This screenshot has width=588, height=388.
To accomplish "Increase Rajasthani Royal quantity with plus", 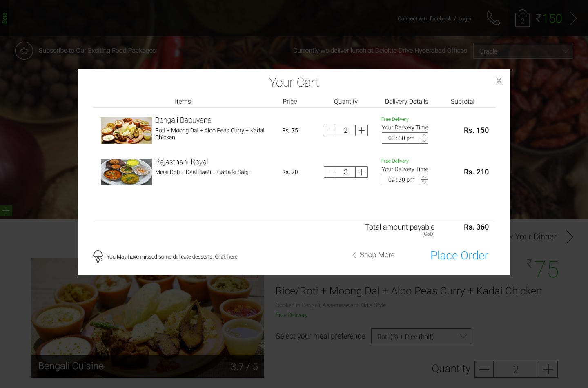I will pos(361,172).
